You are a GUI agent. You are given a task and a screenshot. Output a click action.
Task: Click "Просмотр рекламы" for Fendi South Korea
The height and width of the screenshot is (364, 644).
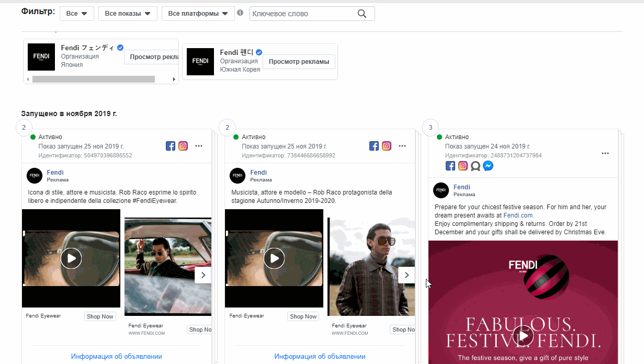(299, 62)
